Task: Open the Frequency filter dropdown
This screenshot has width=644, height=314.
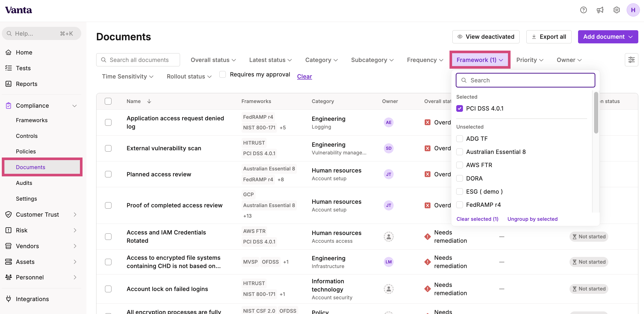Action: 425,60
